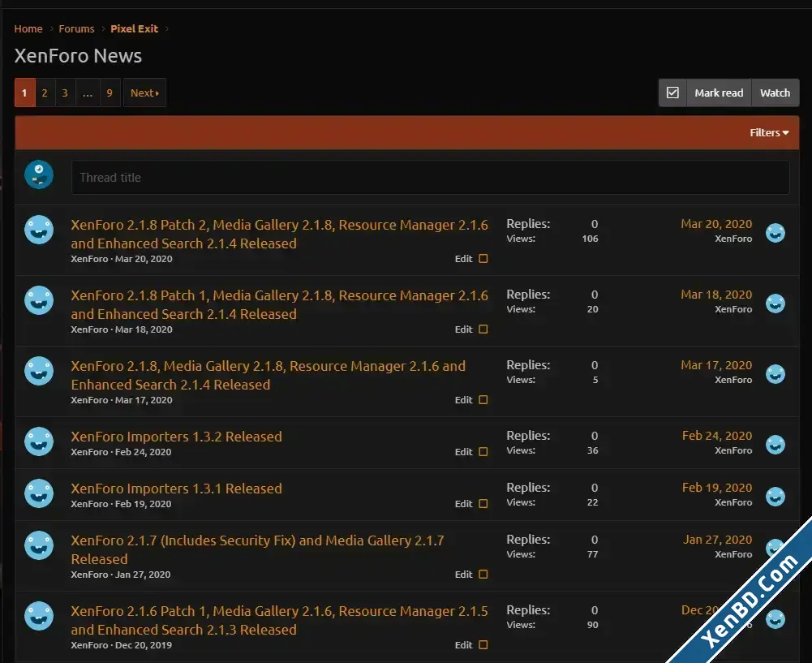Open the Filters dropdown
Viewport: 812px width, 663px height.
pos(769,132)
